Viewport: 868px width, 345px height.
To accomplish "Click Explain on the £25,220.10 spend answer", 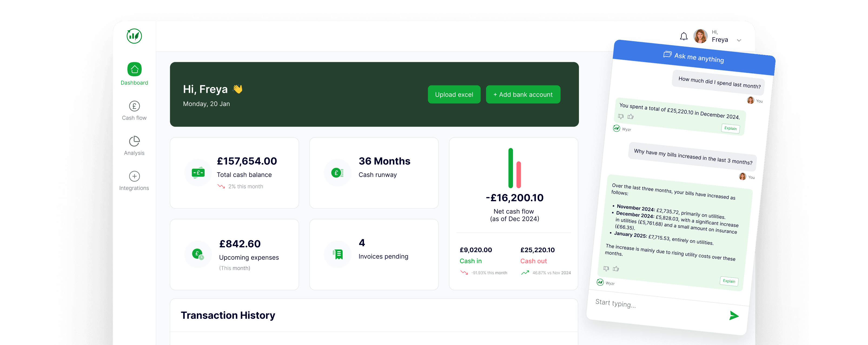I will tap(730, 128).
